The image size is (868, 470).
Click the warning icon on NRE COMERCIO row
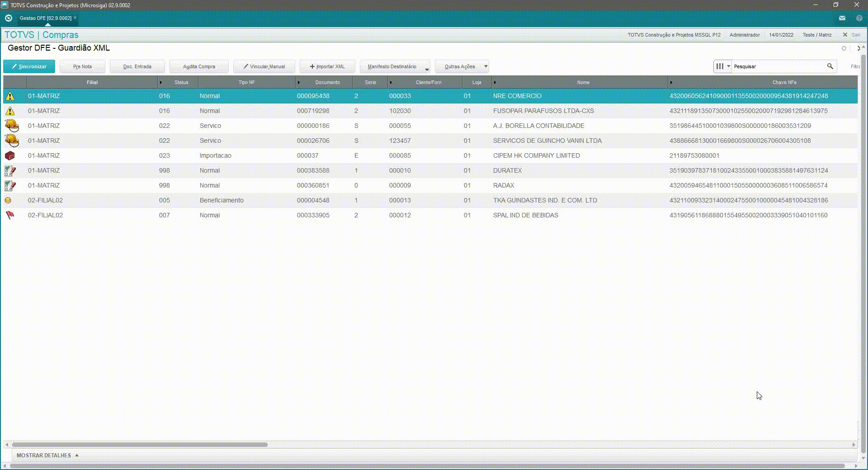(10, 96)
